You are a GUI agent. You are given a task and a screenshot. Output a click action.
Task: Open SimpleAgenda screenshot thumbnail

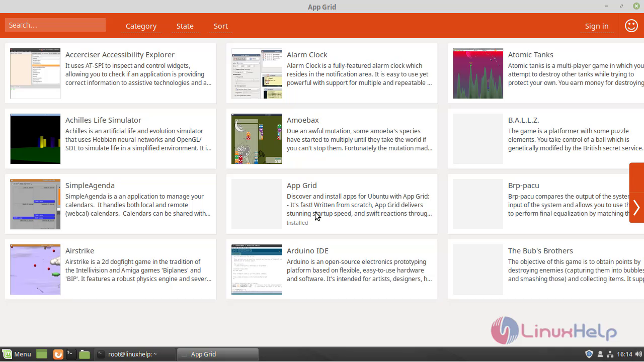[x=35, y=204]
